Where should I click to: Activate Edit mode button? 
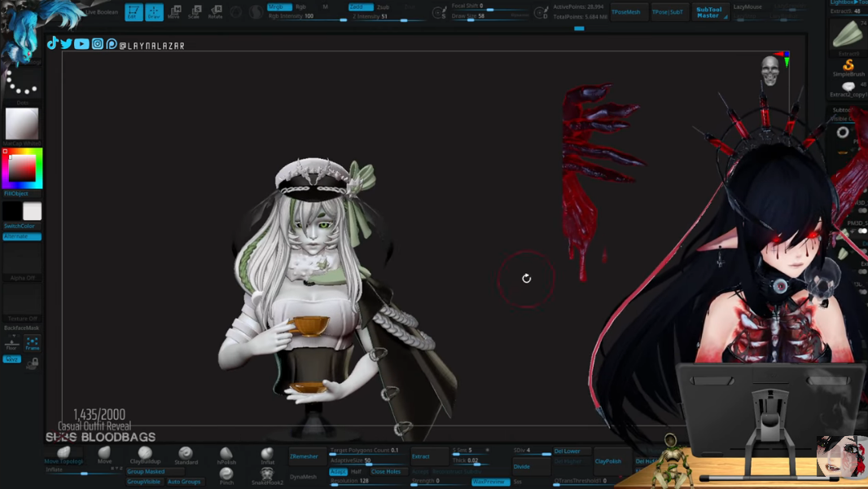(x=134, y=12)
